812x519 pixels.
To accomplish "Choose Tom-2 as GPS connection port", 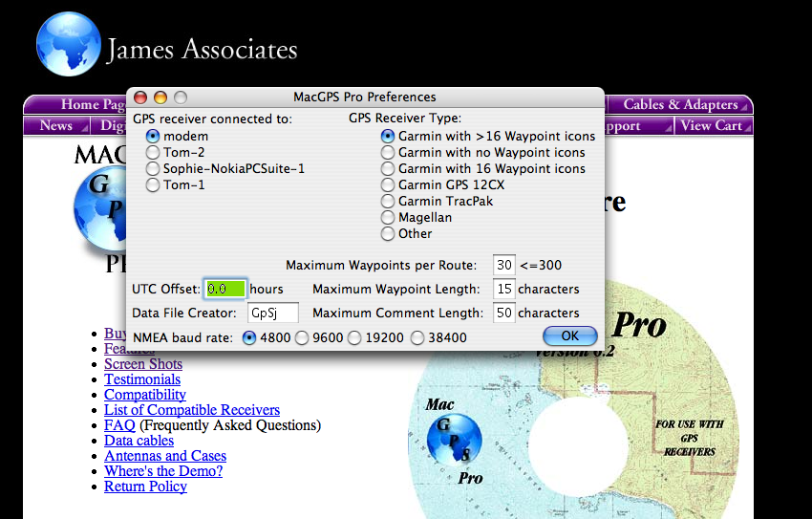I will (x=153, y=152).
